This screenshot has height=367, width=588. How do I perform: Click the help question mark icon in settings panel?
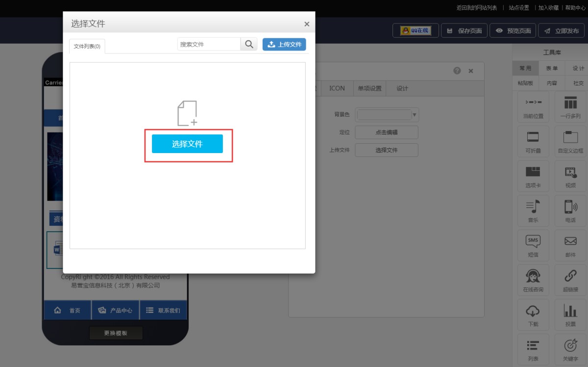point(457,71)
